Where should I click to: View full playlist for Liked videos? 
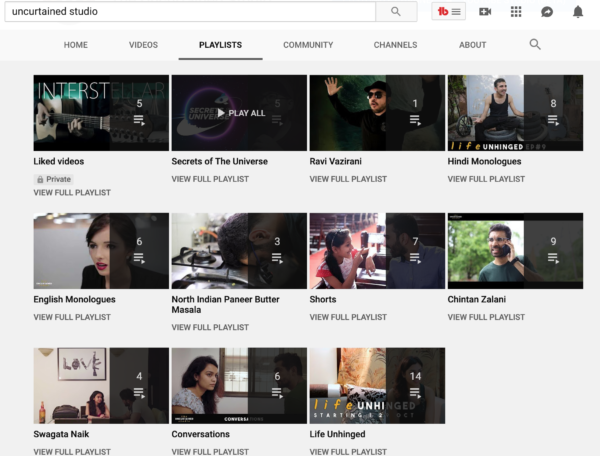point(72,192)
